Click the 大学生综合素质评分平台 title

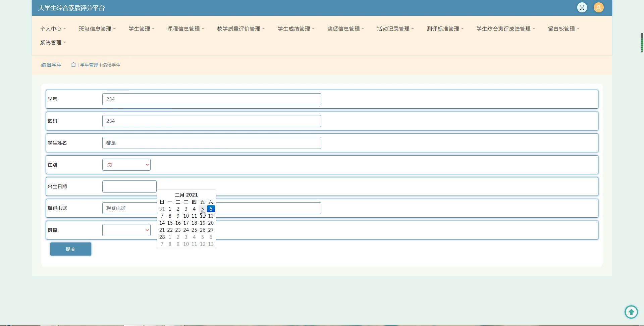click(71, 8)
